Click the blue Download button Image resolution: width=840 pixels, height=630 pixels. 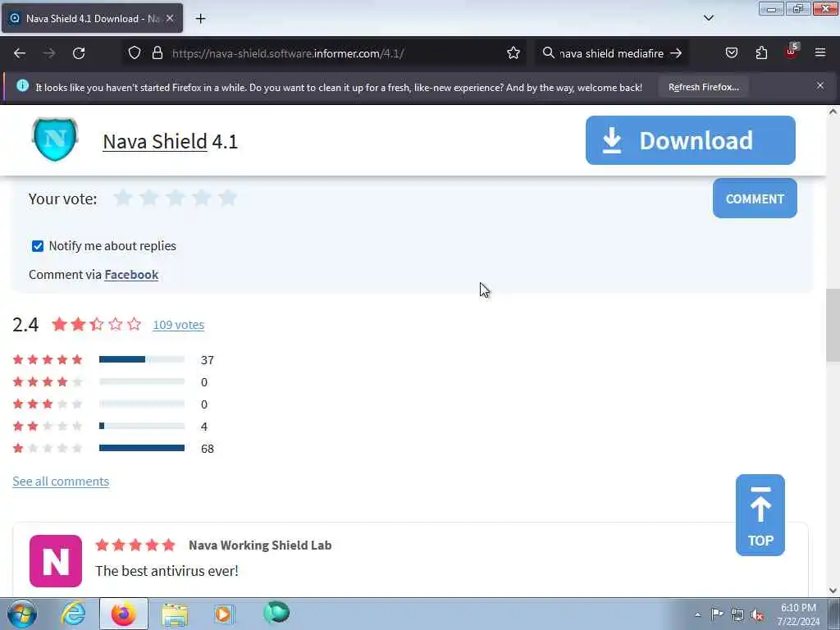690,140
